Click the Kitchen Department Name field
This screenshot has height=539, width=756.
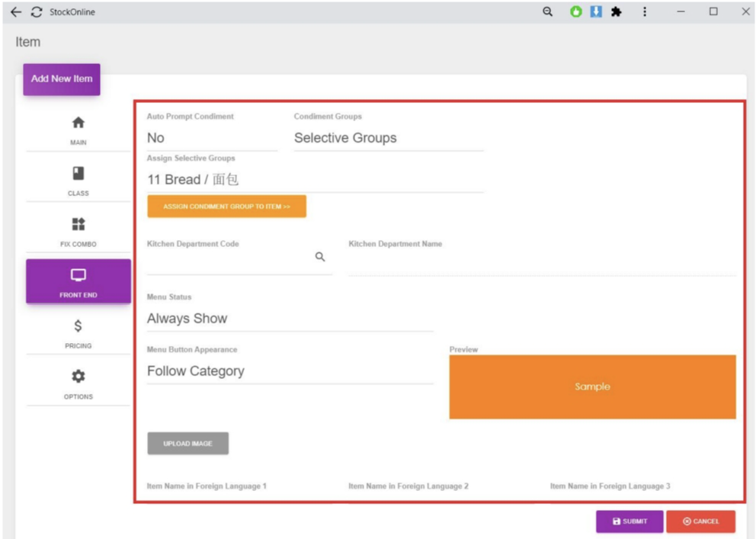click(541, 261)
